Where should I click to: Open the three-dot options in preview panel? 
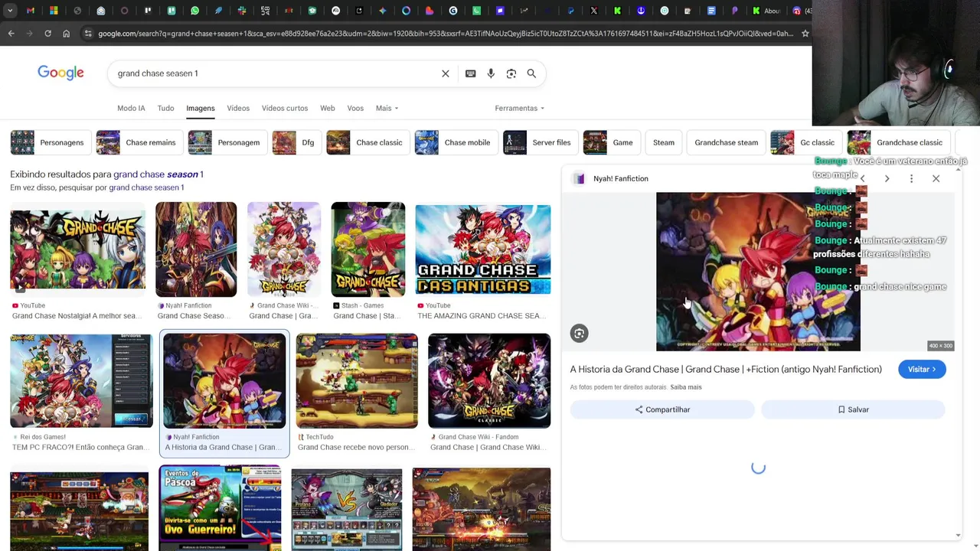pyautogui.click(x=911, y=178)
